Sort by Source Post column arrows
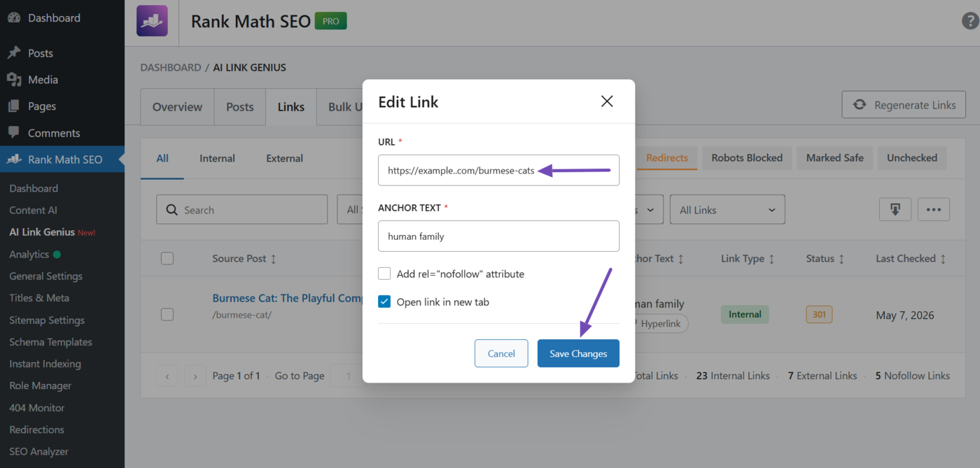Viewport: 980px width, 468px height. tap(274, 259)
